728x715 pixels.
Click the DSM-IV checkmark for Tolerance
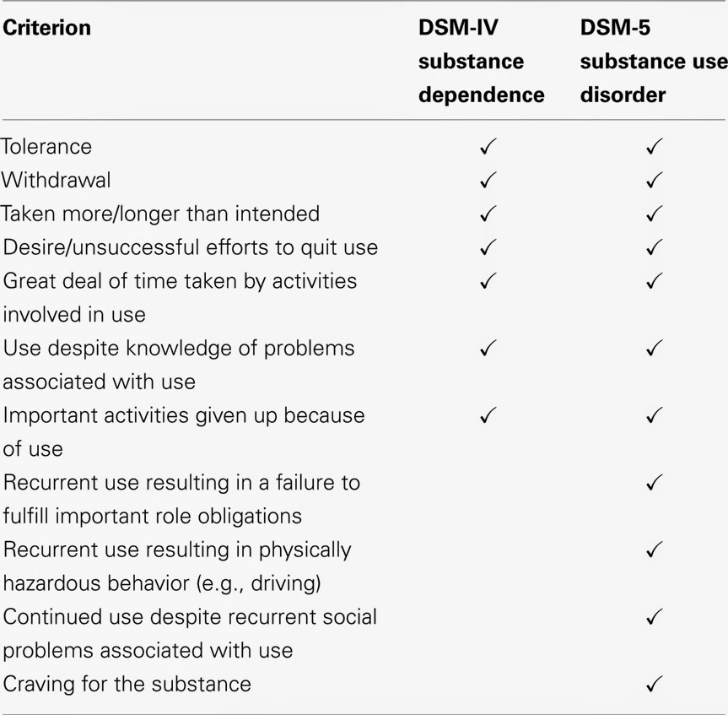[x=487, y=146]
